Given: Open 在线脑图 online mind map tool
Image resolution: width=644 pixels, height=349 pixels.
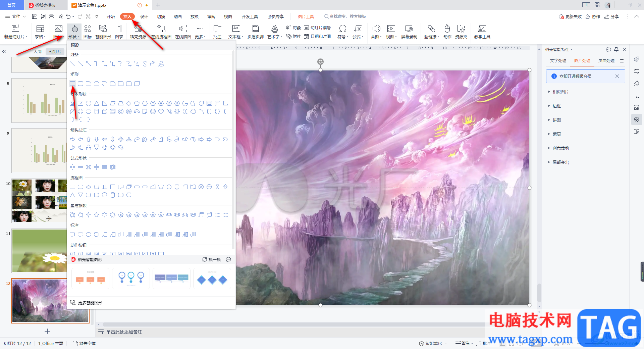Looking at the screenshot, I should 183,32.
